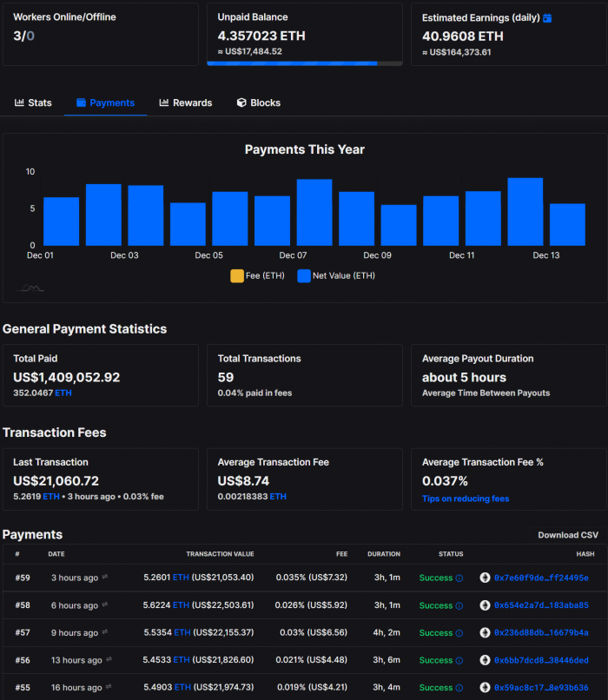Click the Ethereum icon in payment #59 row
608x700 pixels.
pos(485,578)
